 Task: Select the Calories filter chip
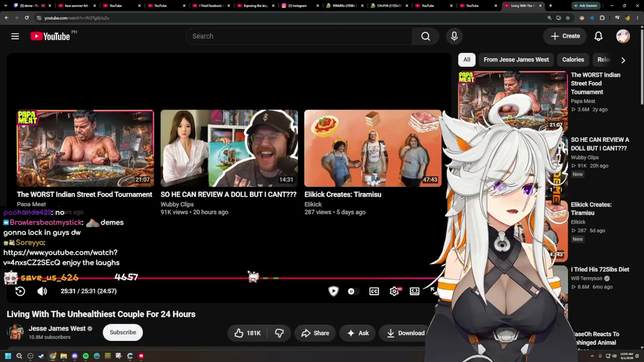click(573, 59)
